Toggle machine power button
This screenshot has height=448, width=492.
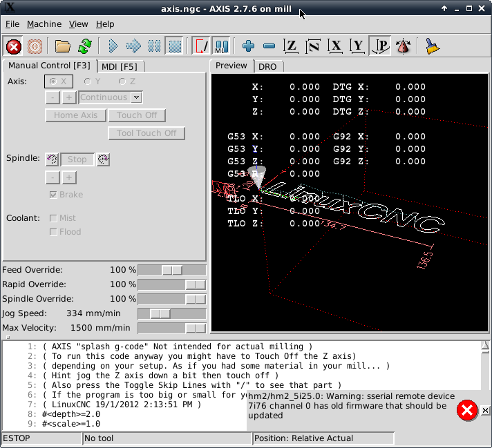pos(35,47)
